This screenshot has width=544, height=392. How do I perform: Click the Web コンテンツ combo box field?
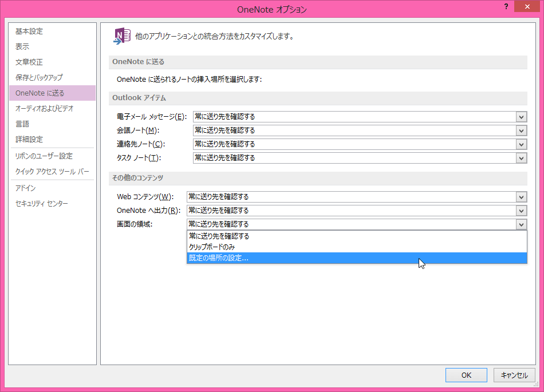point(357,197)
